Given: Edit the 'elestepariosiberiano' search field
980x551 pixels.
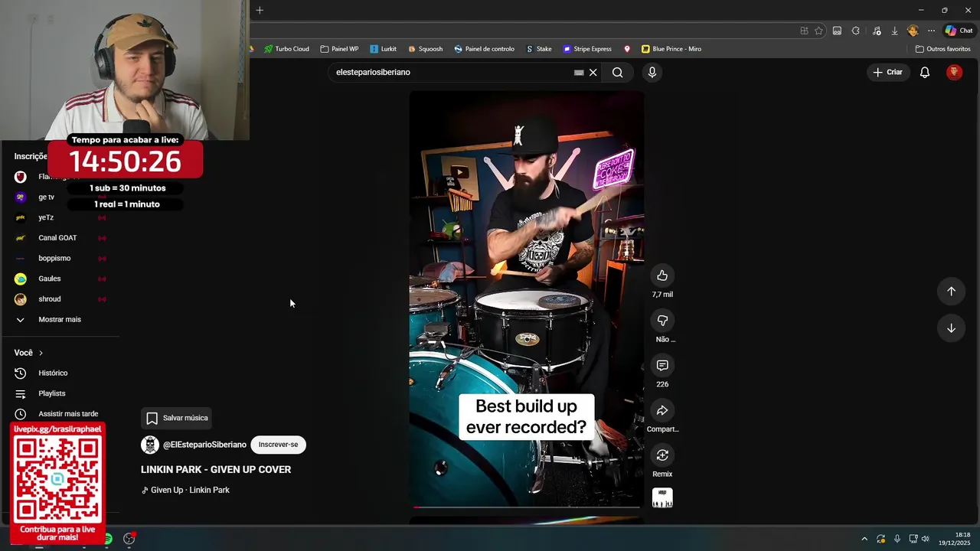Looking at the screenshot, I should coord(452,72).
